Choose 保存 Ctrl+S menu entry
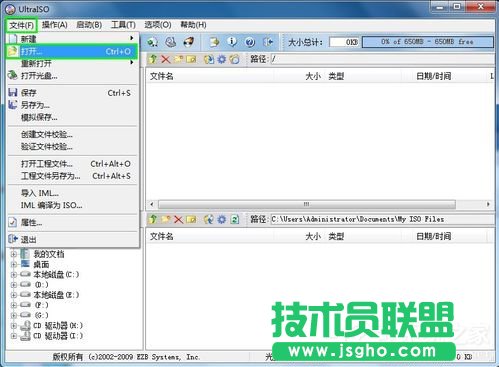Viewport: 499px width, 367px height. pyautogui.click(x=72, y=93)
